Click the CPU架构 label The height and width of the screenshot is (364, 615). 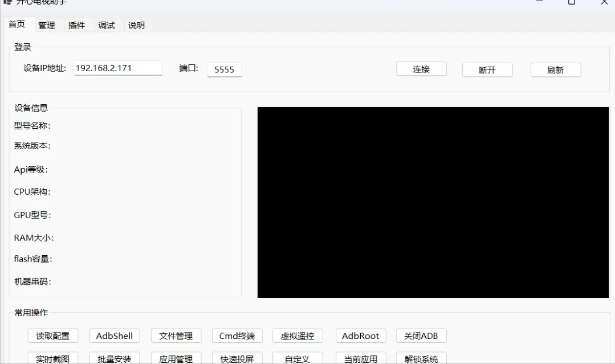(32, 191)
